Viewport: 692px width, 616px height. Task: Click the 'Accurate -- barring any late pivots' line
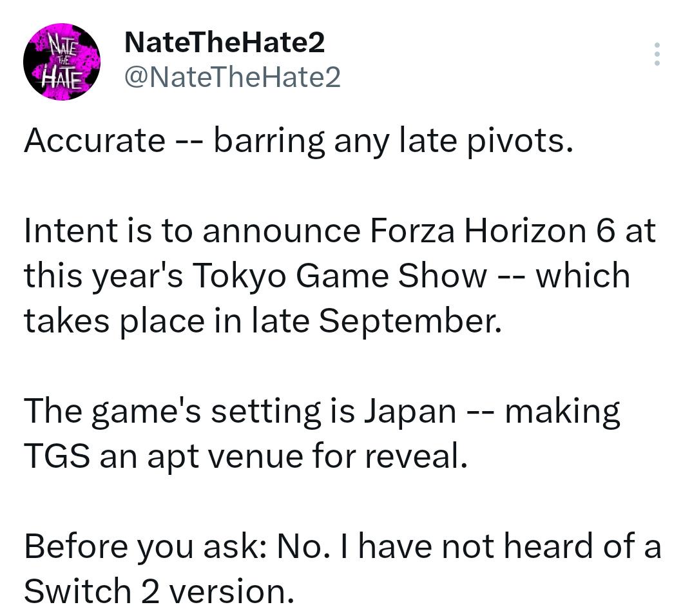click(x=299, y=141)
